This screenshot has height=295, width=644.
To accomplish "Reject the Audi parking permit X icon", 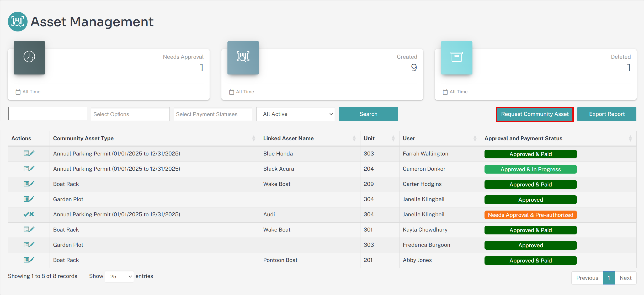I will click(32, 214).
